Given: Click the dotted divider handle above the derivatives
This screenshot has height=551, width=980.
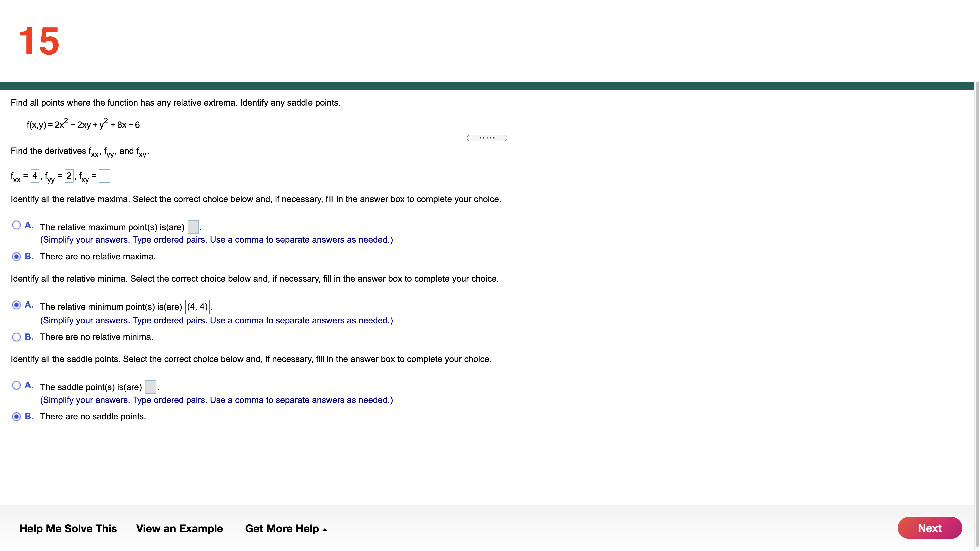Looking at the screenshot, I should tap(487, 138).
